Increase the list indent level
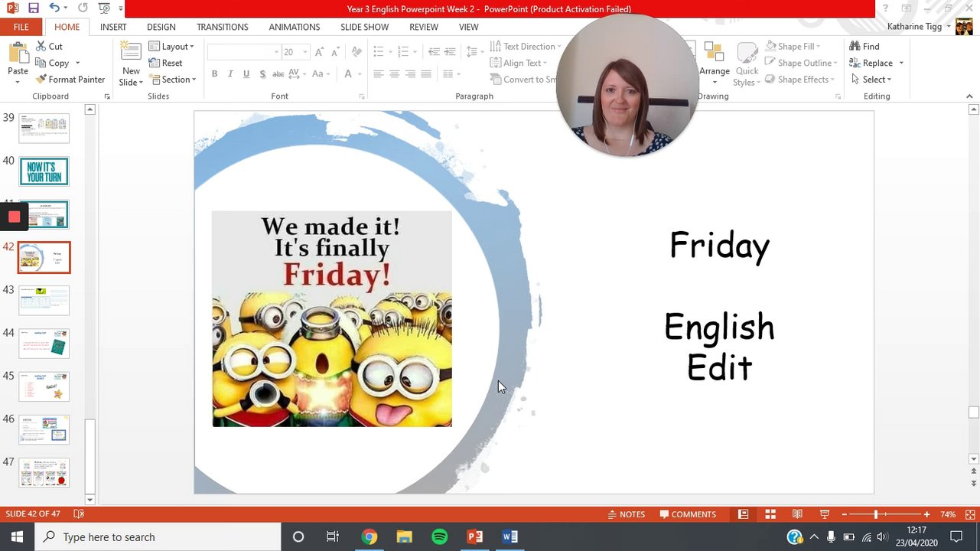Viewport: 980px width, 551px height. point(451,52)
